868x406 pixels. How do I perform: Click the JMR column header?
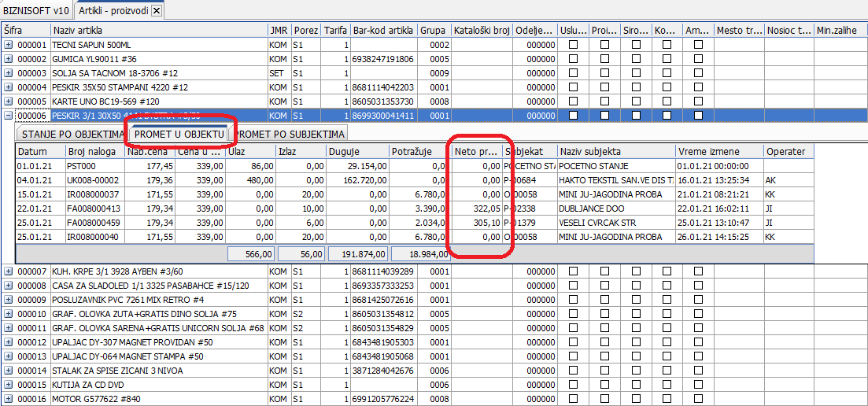[x=279, y=30]
